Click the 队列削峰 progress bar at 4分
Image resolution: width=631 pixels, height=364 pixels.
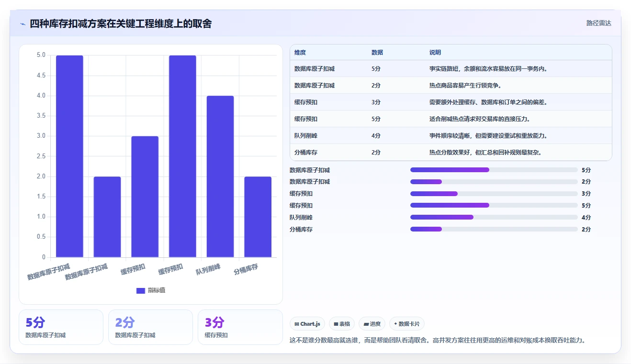(x=494, y=217)
